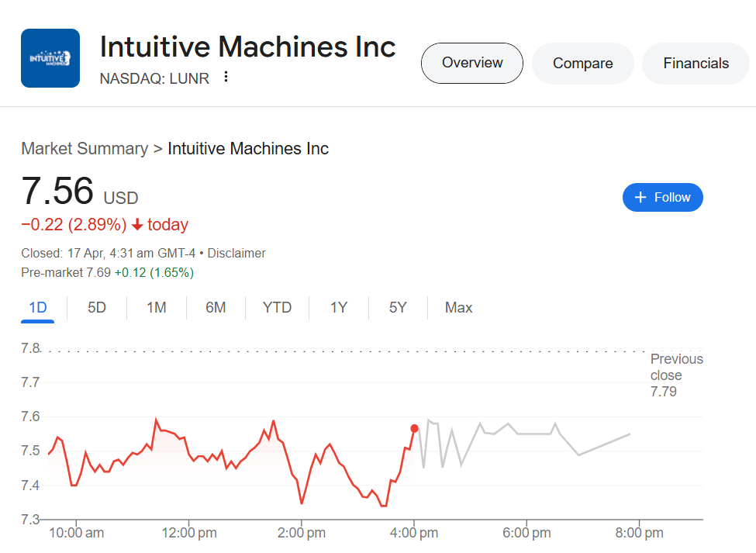The height and width of the screenshot is (553, 756).
Task: Open the Financials tab
Action: [x=696, y=63]
